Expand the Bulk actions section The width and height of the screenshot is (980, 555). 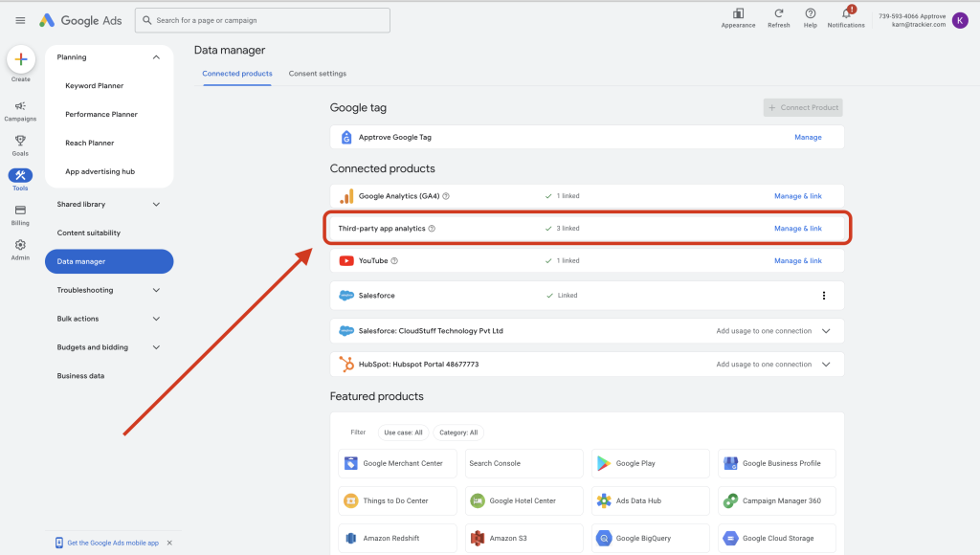point(156,319)
